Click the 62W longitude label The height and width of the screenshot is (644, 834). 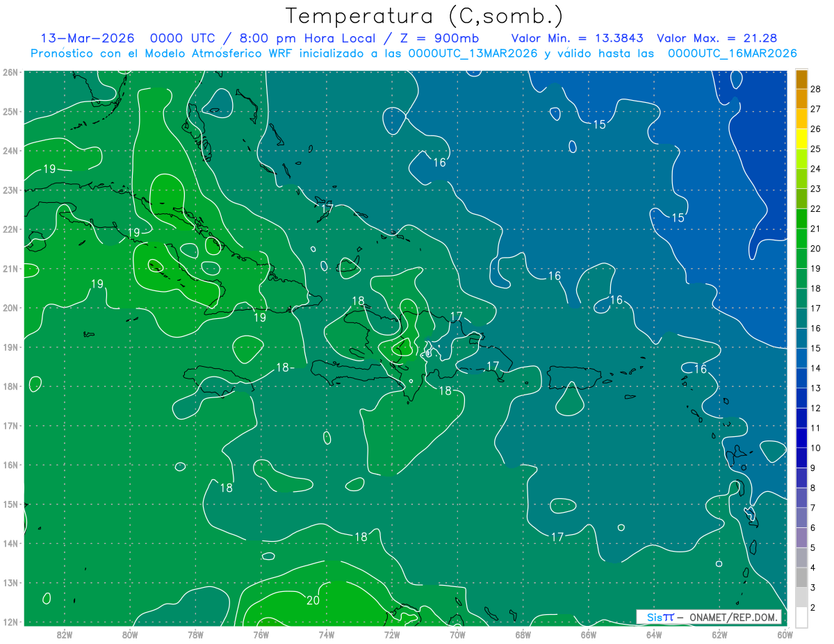point(719,634)
